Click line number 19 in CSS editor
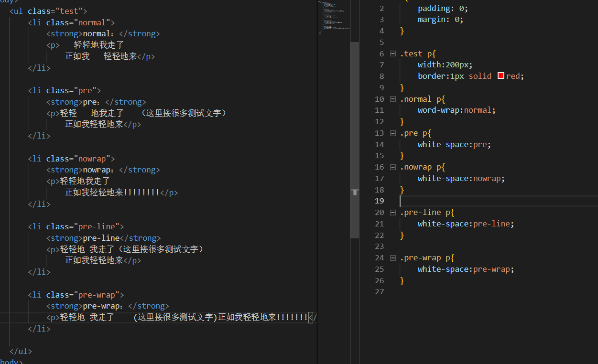The width and height of the screenshot is (598, 364). pos(380,201)
